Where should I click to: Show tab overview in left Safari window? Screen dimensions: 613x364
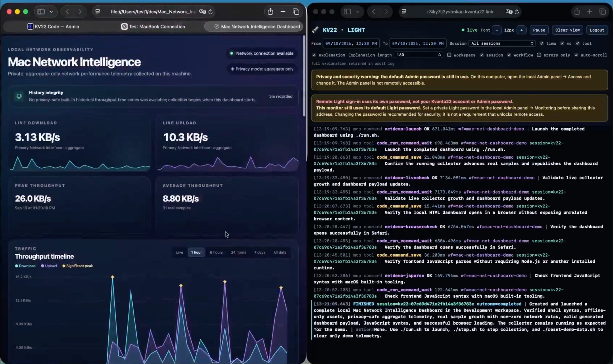tap(296, 11)
